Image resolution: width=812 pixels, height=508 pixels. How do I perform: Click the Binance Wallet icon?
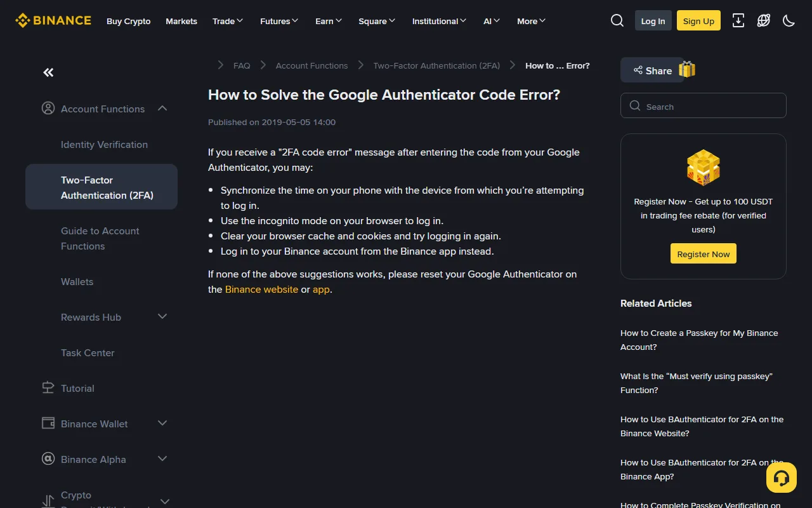[48, 424]
